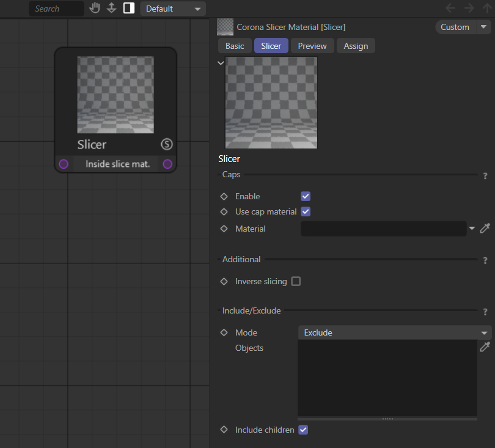Screen dimensions: 495x448
Task: Click the Material link field
Action: 384,229
